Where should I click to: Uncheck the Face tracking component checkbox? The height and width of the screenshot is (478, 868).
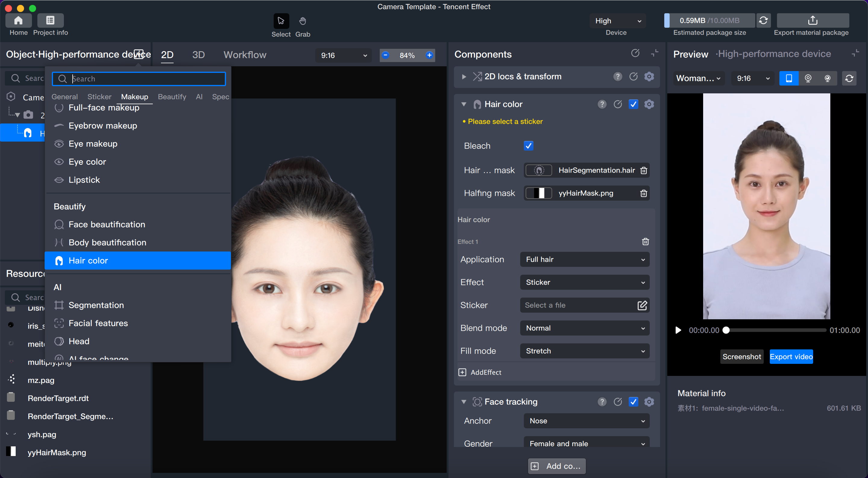tap(633, 401)
